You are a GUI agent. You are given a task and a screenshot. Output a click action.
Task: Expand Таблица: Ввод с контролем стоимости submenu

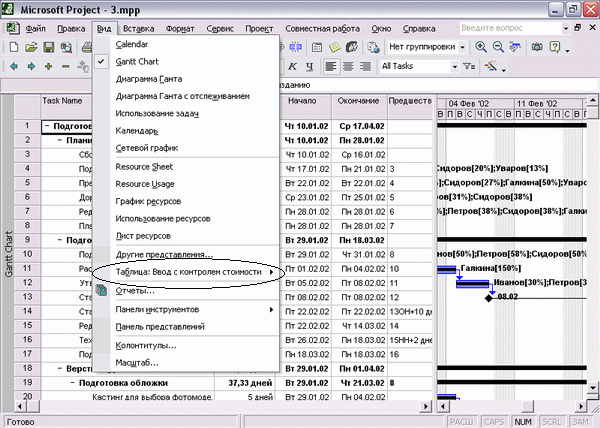[189, 272]
